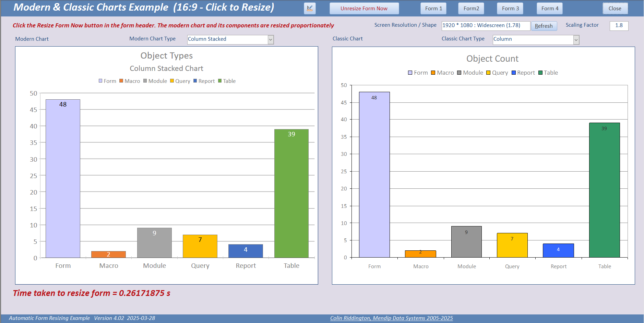Select the Query bar (7) in classic chart
644x323 pixels.
tap(512, 245)
